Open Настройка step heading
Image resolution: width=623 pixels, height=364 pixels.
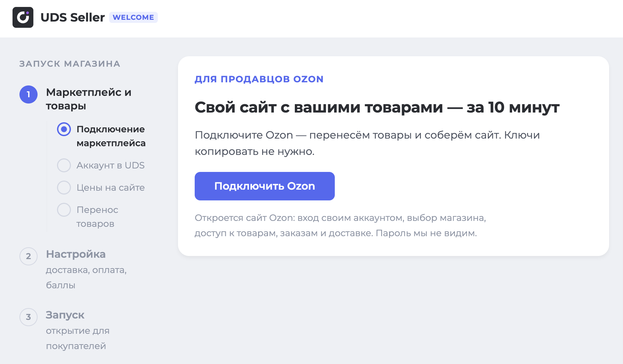[76, 254]
